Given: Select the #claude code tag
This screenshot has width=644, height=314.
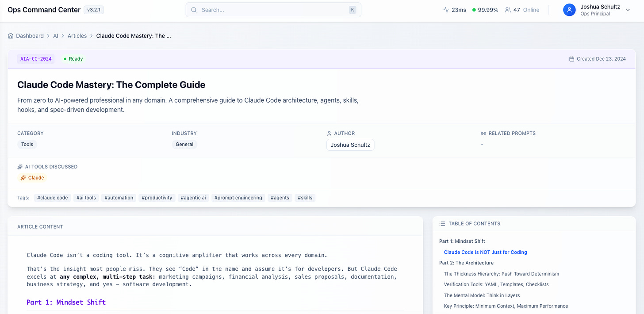Looking at the screenshot, I should coord(53,198).
